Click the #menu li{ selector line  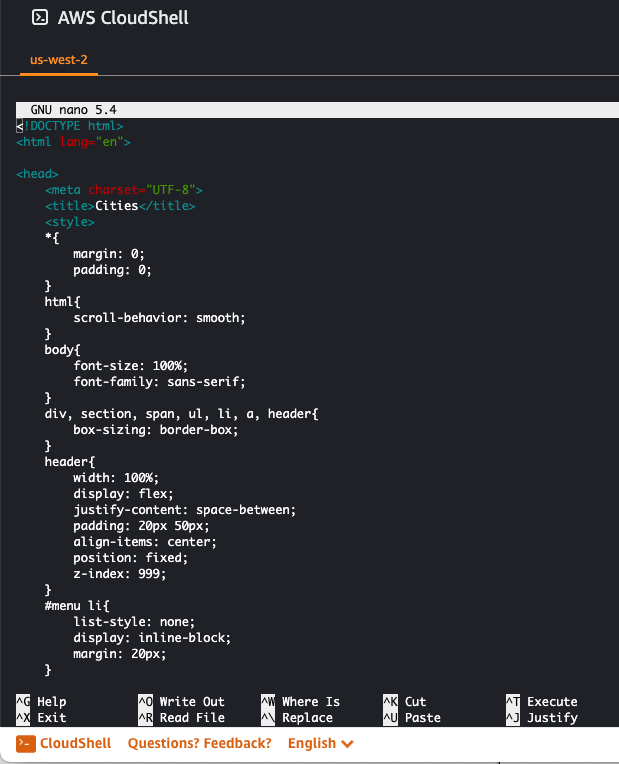77,606
